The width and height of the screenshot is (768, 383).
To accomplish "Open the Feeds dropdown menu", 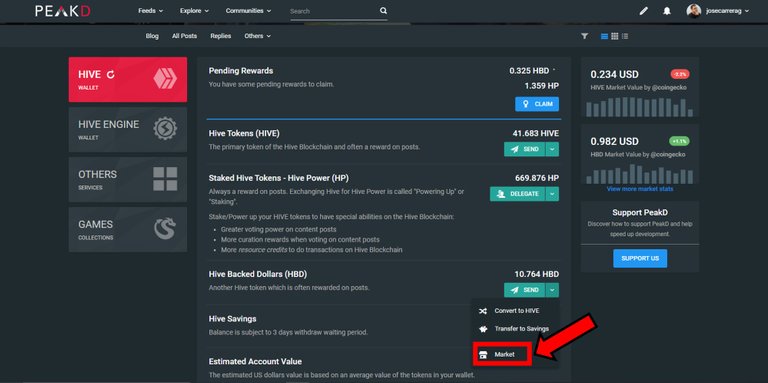I will [x=150, y=10].
